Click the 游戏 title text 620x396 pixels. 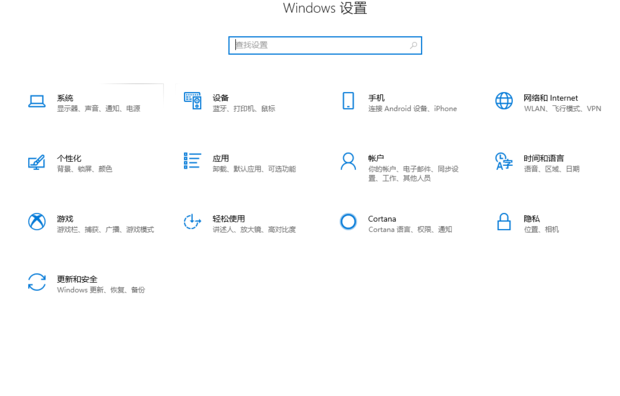pos(65,219)
